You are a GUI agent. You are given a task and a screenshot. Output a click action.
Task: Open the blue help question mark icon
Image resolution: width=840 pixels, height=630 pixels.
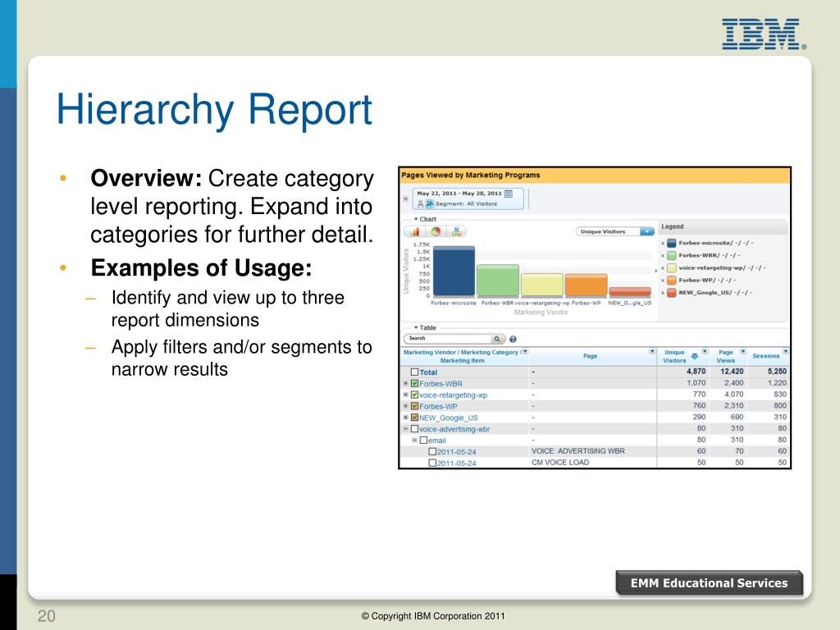(513, 339)
